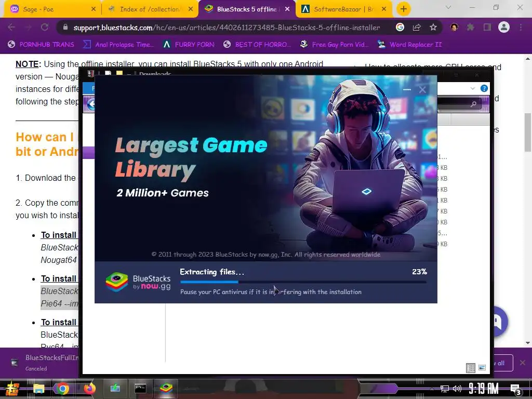The width and height of the screenshot is (532, 399).
Task: Open File Explorer from taskbar
Action: [38, 389]
